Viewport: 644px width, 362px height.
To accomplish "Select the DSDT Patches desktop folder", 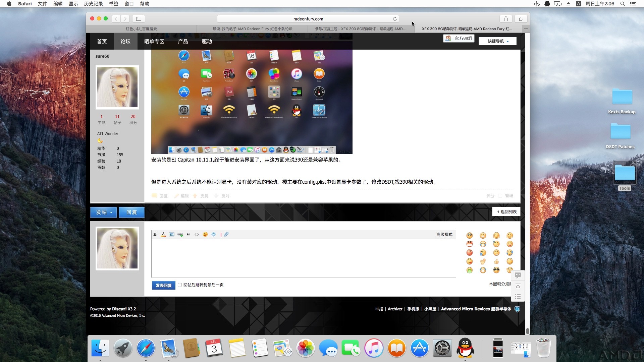I will [620, 135].
